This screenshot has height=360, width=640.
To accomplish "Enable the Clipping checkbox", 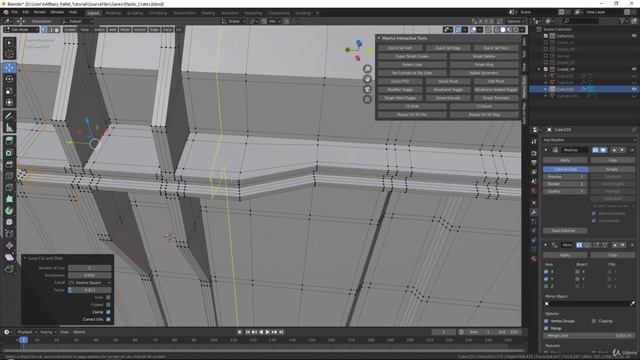I will coord(593,321).
